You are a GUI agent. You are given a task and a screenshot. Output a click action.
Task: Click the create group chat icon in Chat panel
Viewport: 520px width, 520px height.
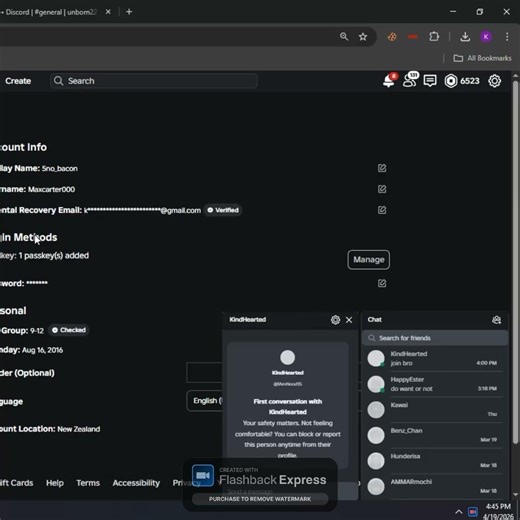(x=496, y=320)
